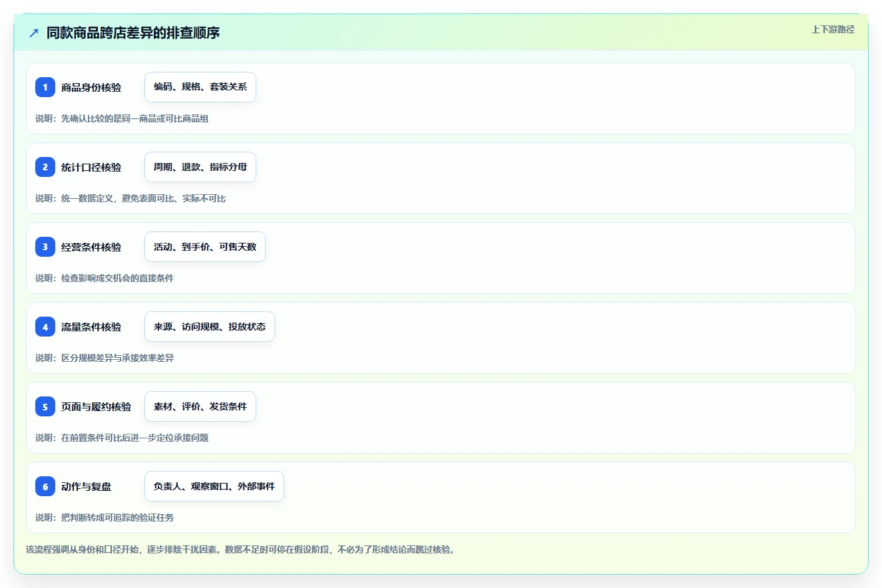Click the 动作与复盘 step title
The height and width of the screenshot is (588, 882).
tap(87, 486)
